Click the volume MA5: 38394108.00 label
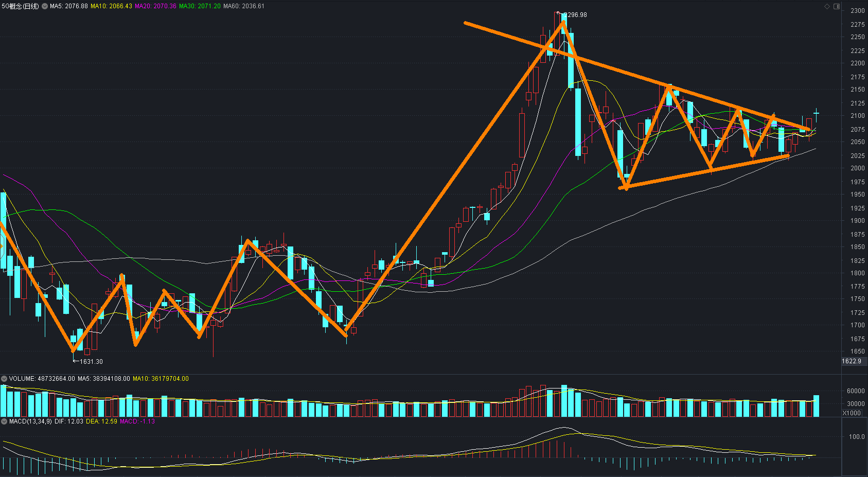 (104, 379)
